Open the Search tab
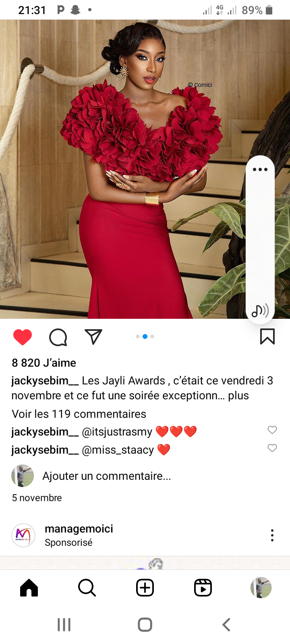 (87, 588)
